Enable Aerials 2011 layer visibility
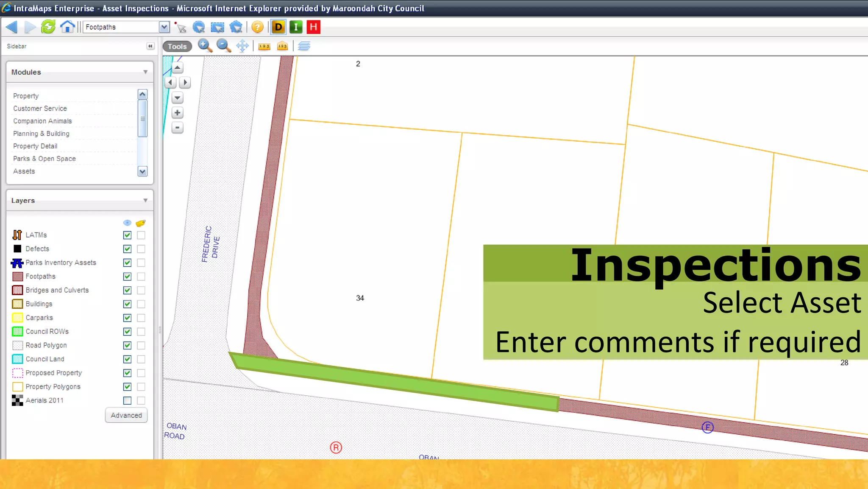 127,400
